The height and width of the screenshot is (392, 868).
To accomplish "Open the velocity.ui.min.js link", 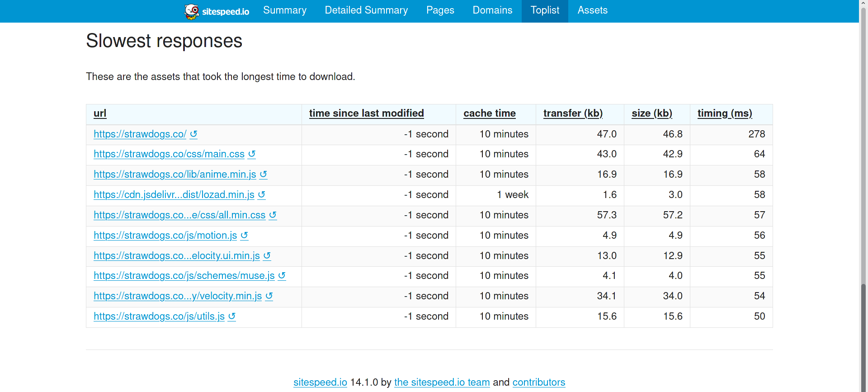I will [x=177, y=255].
